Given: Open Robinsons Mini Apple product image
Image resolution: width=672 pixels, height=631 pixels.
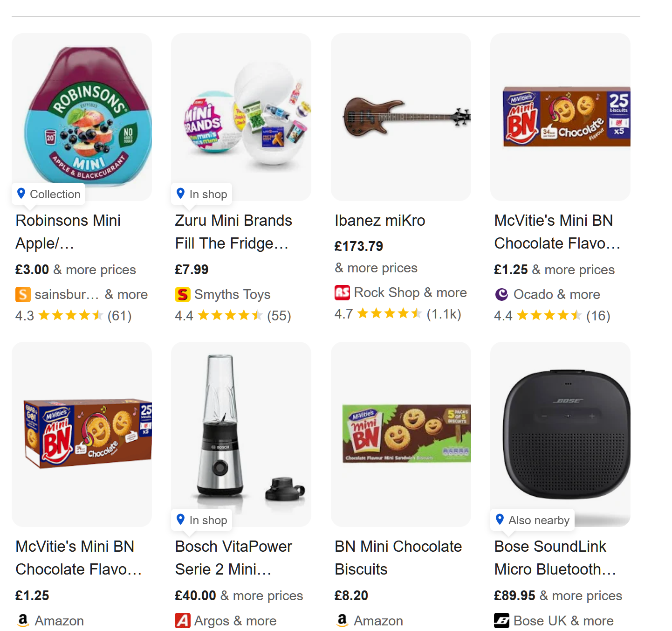Looking at the screenshot, I should pos(82,117).
